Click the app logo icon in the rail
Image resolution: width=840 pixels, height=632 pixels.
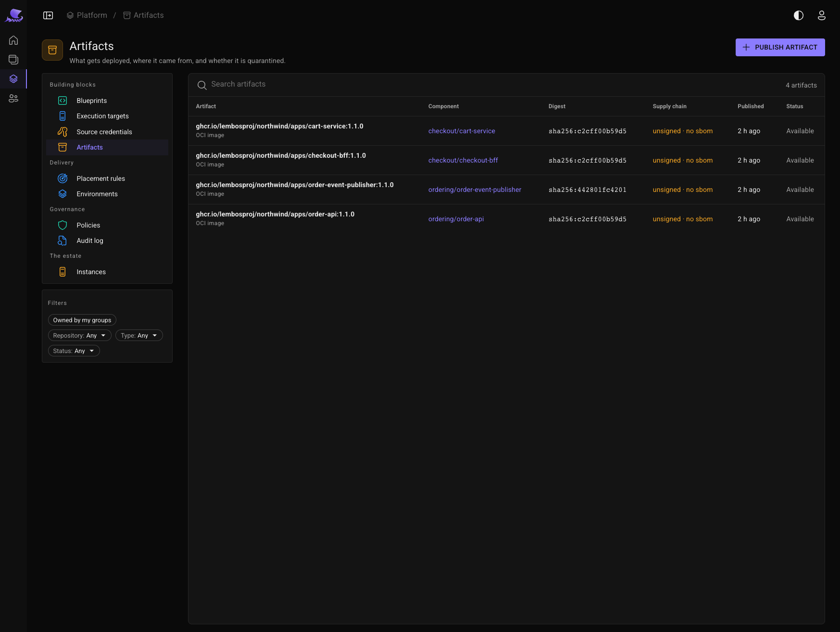click(x=14, y=15)
